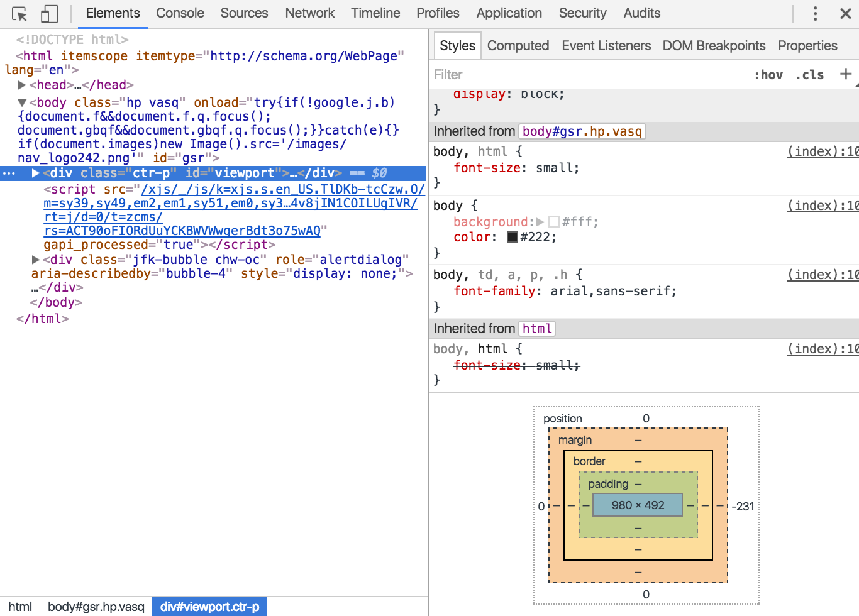This screenshot has height=616, width=859.
Task: Expand the background shorthand property arrow
Action: [540, 222]
